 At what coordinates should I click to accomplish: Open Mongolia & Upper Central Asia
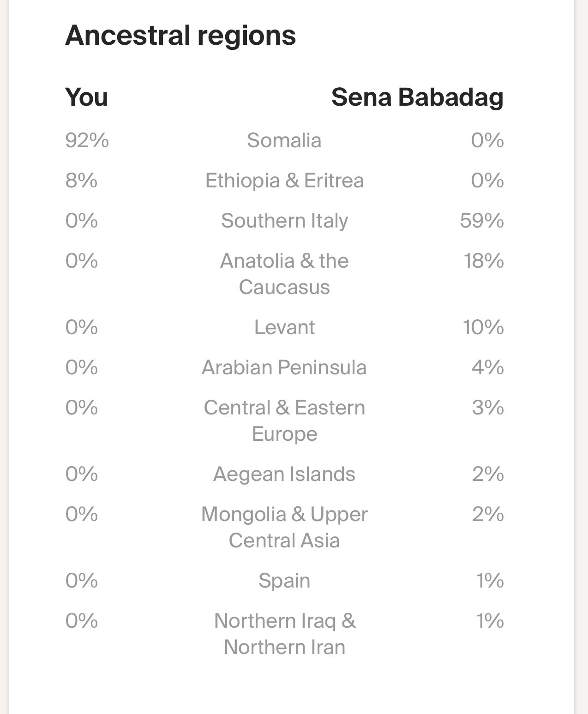pyautogui.click(x=284, y=527)
